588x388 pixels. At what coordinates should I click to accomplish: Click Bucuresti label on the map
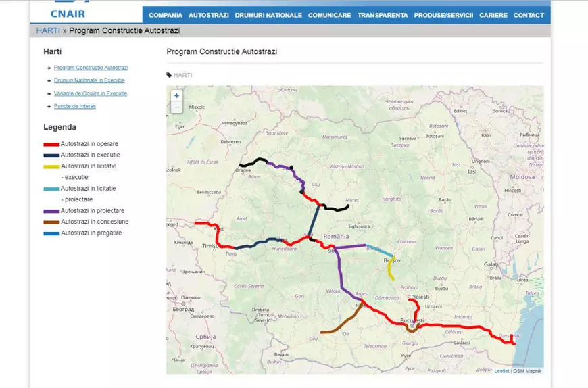[412, 320]
